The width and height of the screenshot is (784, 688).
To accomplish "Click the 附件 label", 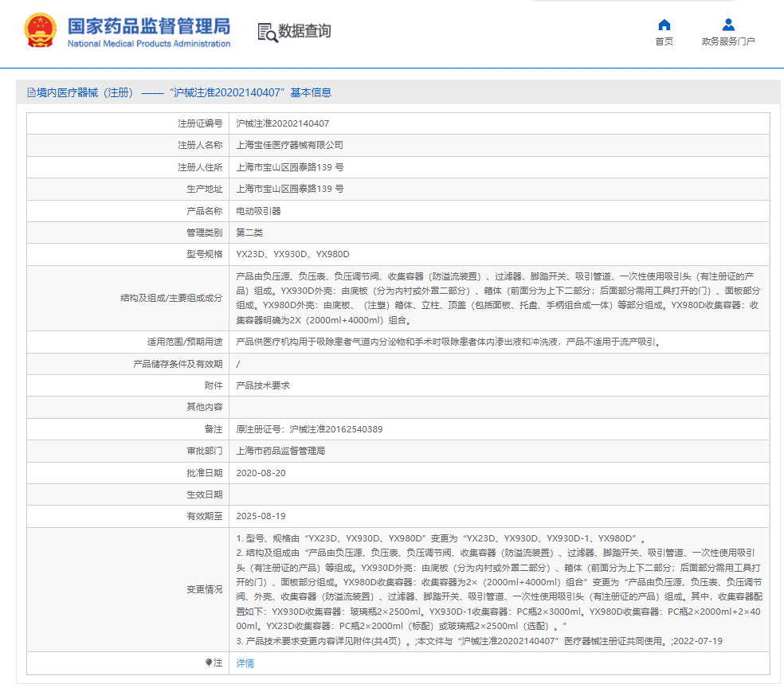I will [x=214, y=385].
